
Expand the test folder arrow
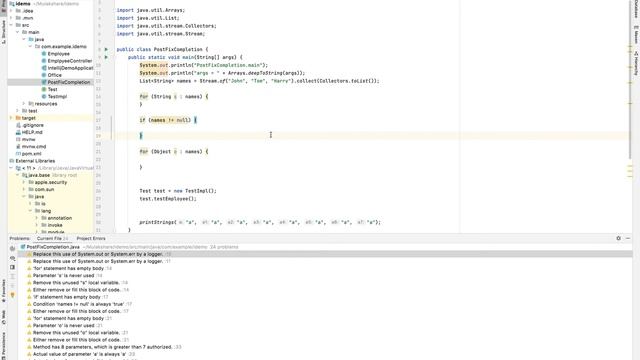click(x=18, y=111)
